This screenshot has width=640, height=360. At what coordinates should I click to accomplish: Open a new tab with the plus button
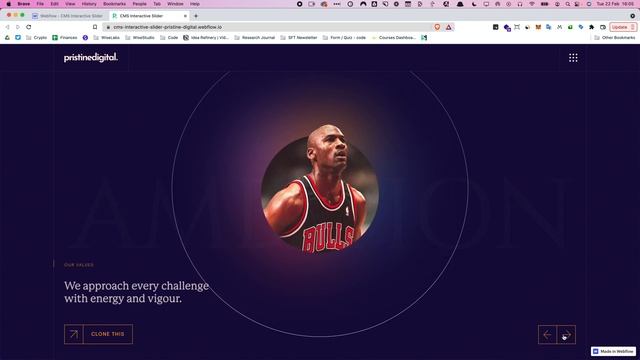click(196, 16)
